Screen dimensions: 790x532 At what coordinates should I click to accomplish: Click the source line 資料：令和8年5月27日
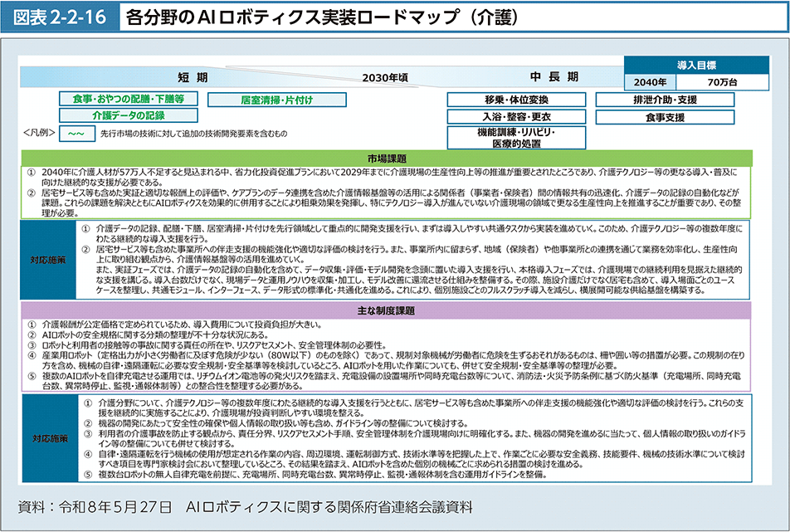coord(246,507)
